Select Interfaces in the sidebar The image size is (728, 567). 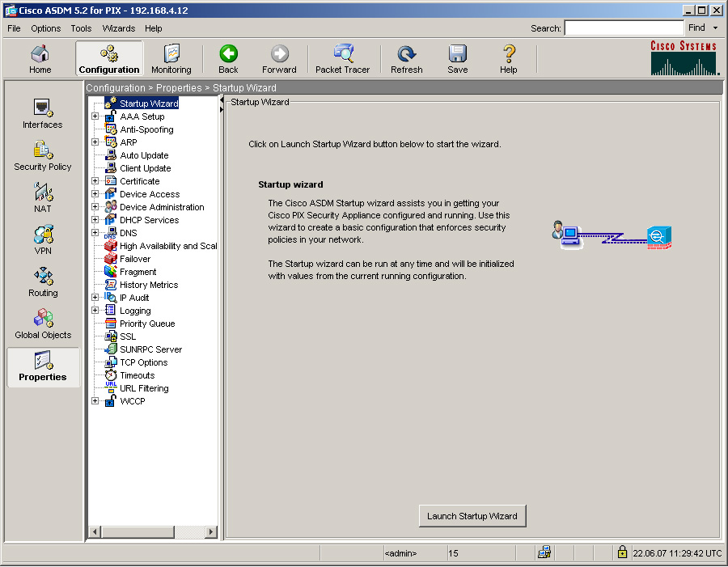point(43,114)
